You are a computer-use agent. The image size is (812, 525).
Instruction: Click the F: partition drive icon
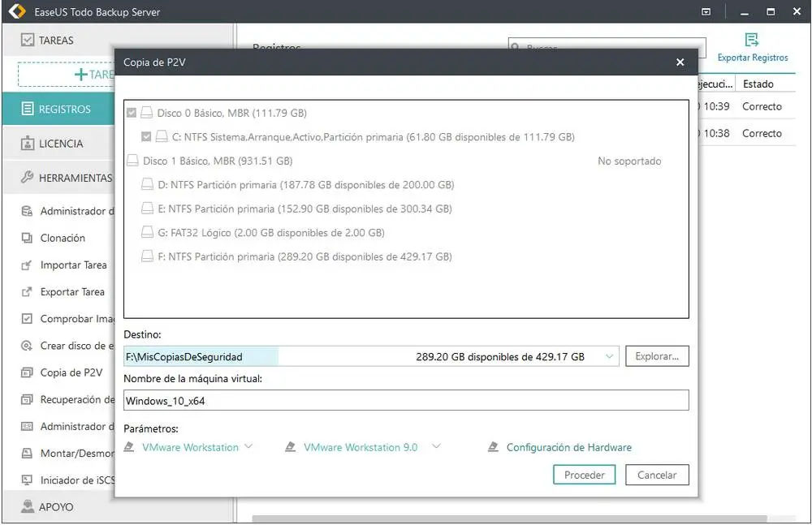click(x=148, y=256)
